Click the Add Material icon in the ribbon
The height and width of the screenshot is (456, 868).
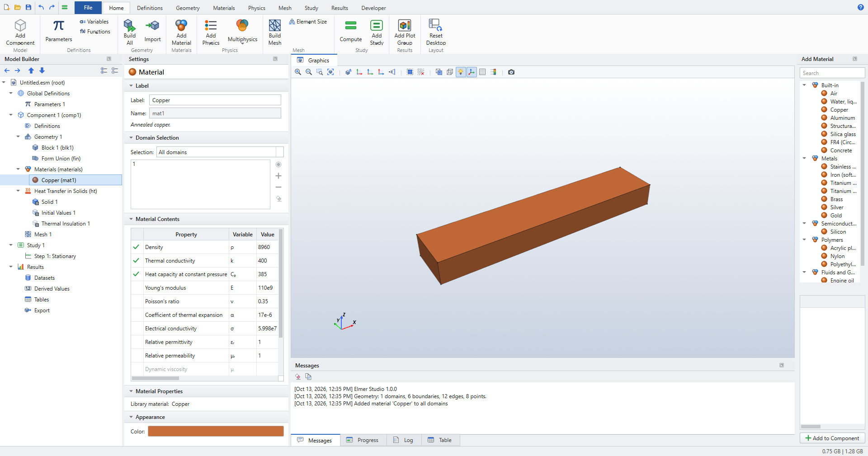pos(181,25)
